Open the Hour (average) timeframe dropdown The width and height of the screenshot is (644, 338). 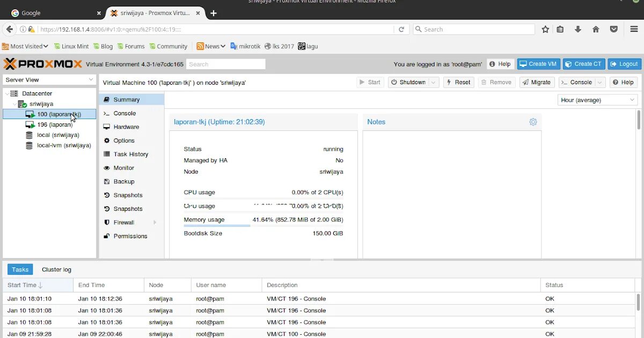click(x=597, y=100)
